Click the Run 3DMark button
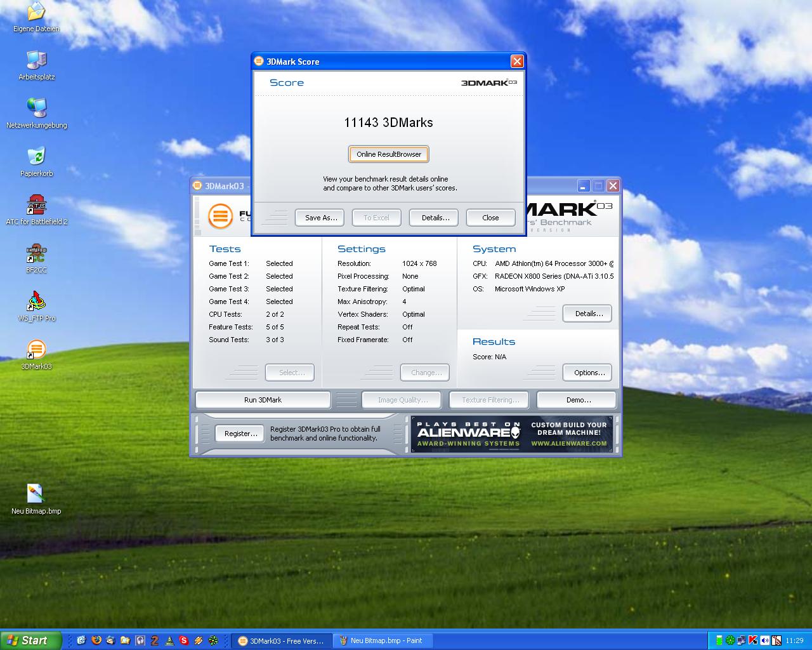The image size is (812, 650). [263, 400]
